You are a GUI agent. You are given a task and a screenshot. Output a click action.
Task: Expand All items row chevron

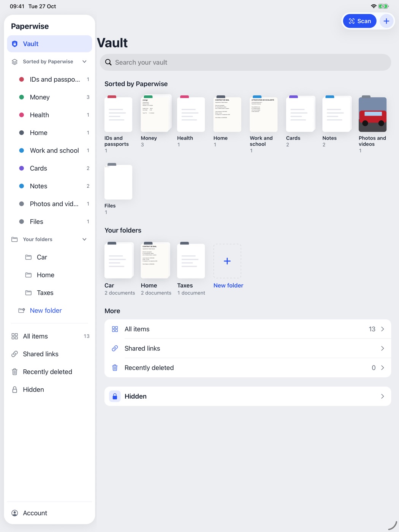(x=383, y=329)
